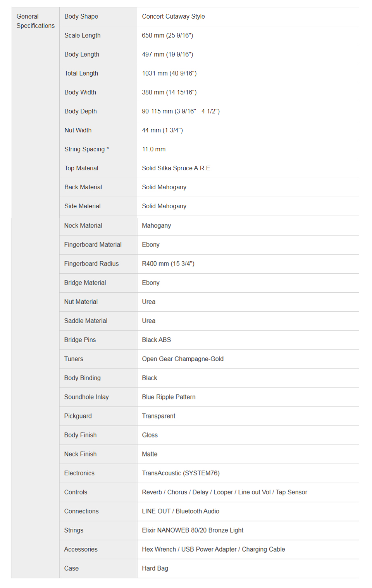Click the Black ABS bridge pins value
Image resolution: width=372 pixels, height=588 pixels.
click(x=156, y=340)
